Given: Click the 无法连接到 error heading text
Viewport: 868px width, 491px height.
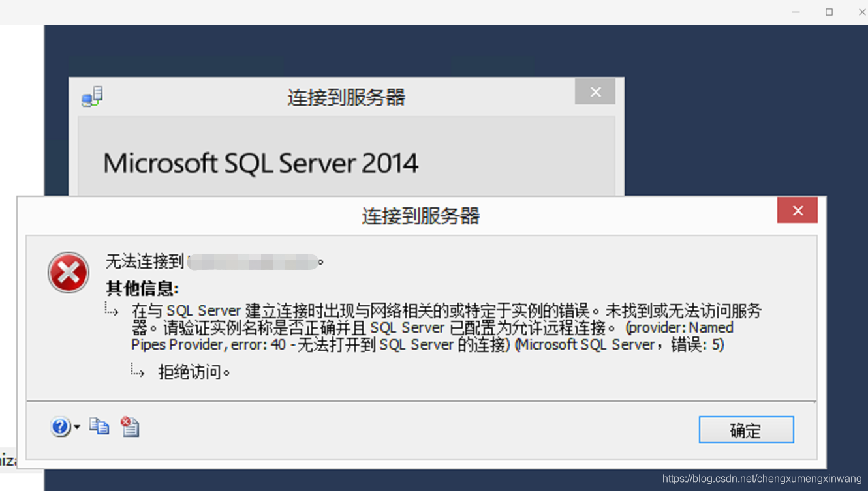Looking at the screenshot, I should tap(145, 261).
